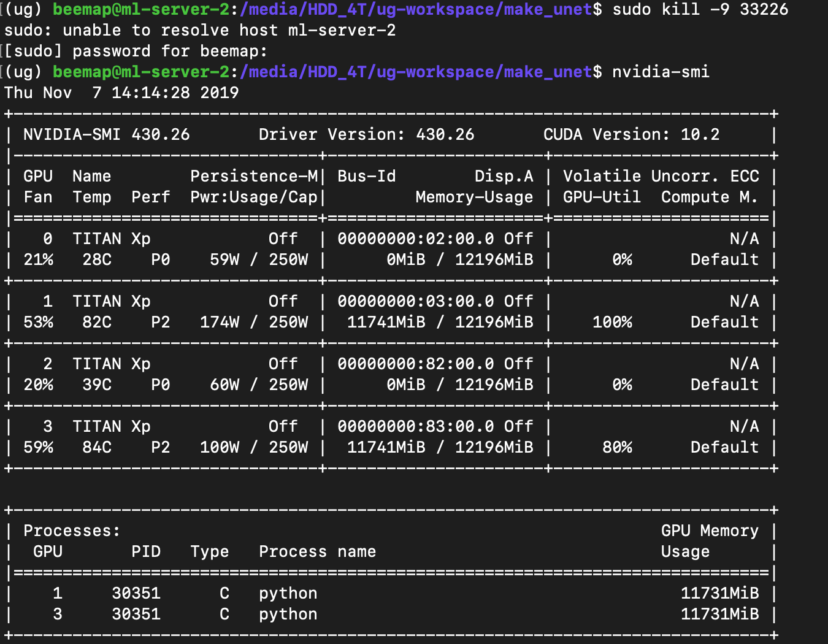Click the '28C' temperature value

97,259
